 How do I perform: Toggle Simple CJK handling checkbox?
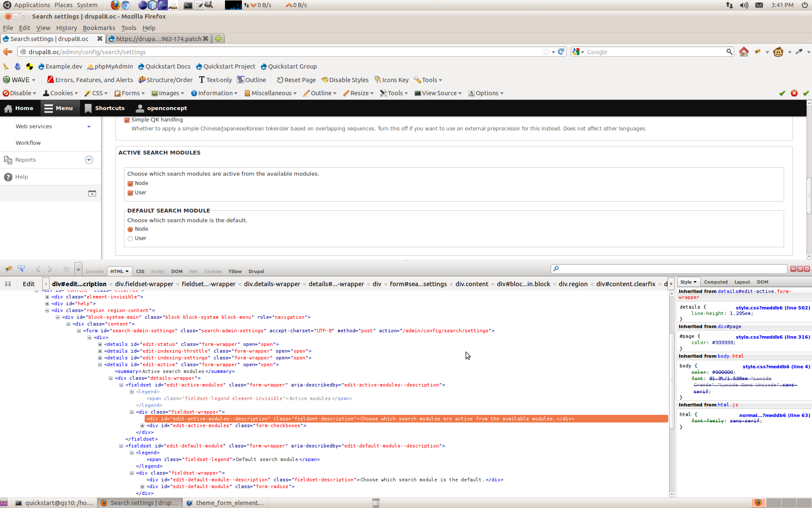127,120
